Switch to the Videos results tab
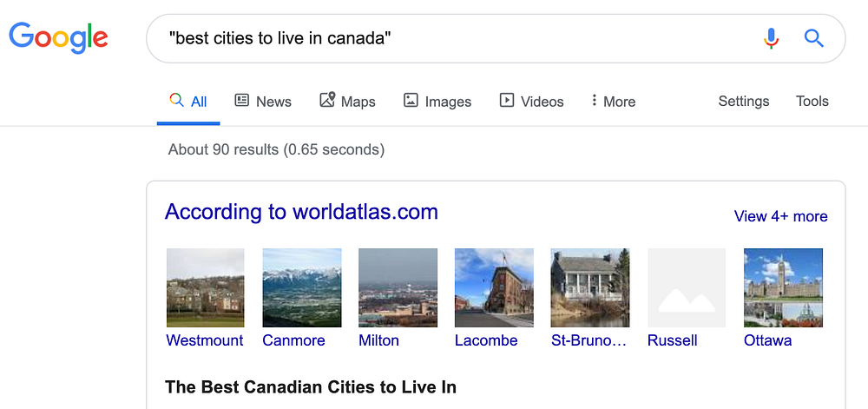The image size is (868, 409). point(542,102)
